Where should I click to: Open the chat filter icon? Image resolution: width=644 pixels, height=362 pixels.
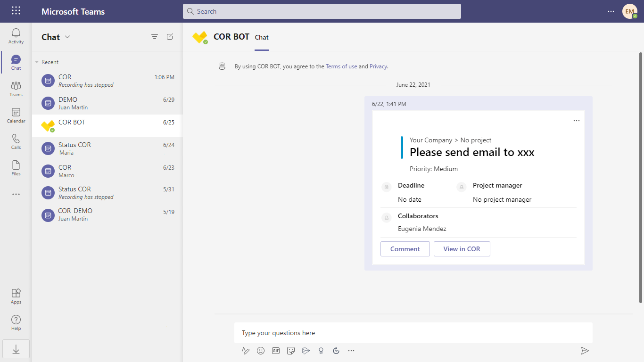[x=155, y=37]
